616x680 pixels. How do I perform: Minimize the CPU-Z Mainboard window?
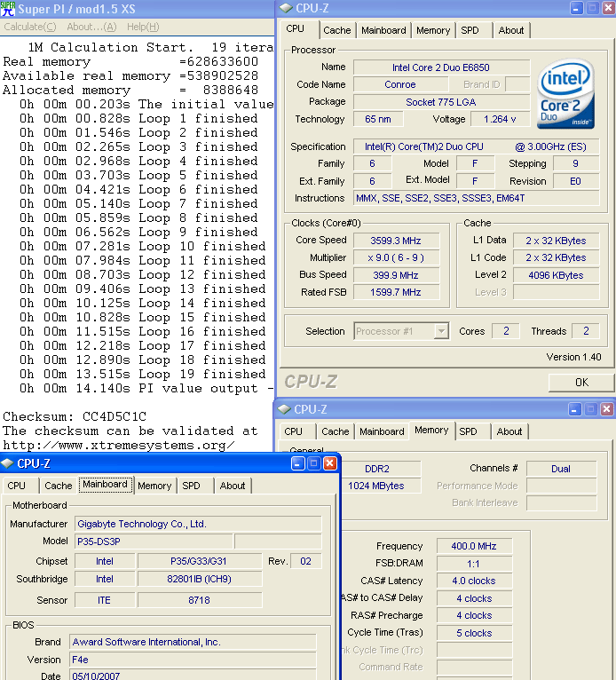[297, 463]
